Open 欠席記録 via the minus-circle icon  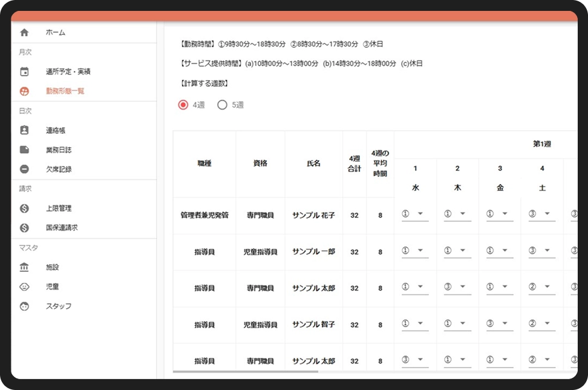[24, 169]
